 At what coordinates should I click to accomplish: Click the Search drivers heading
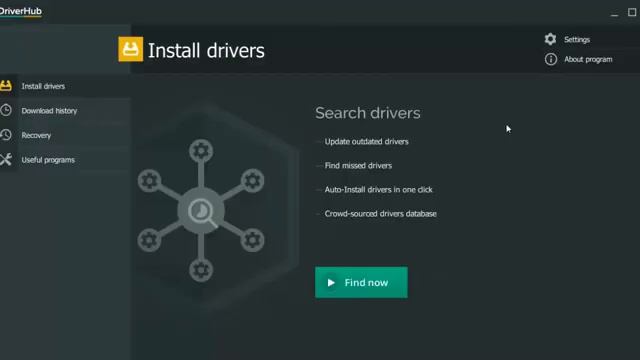coord(368,113)
